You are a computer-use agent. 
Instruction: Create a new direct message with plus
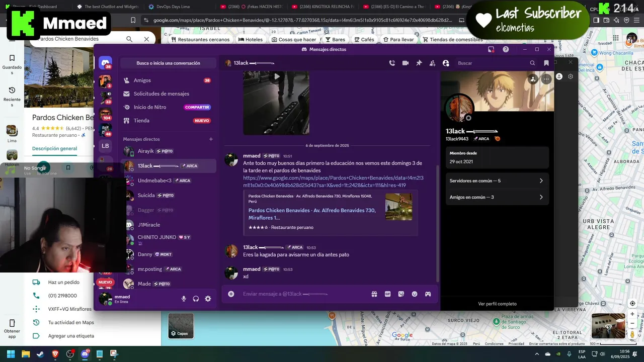pyautogui.click(x=211, y=139)
